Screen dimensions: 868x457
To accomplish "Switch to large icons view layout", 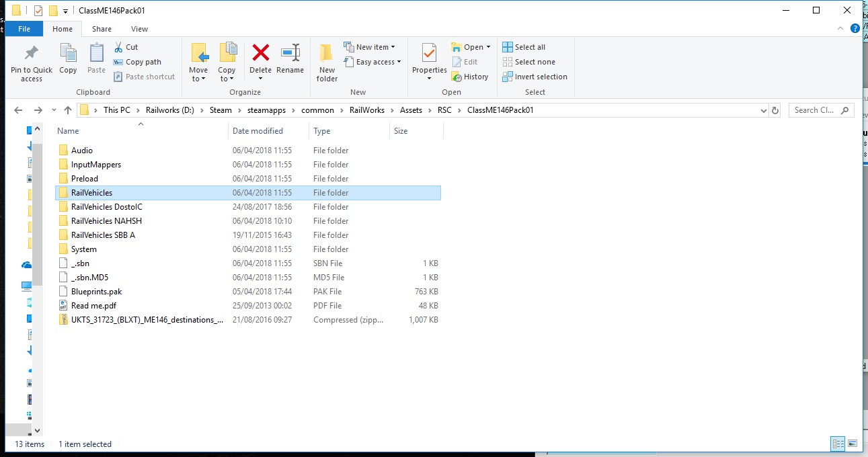I will [x=853, y=444].
